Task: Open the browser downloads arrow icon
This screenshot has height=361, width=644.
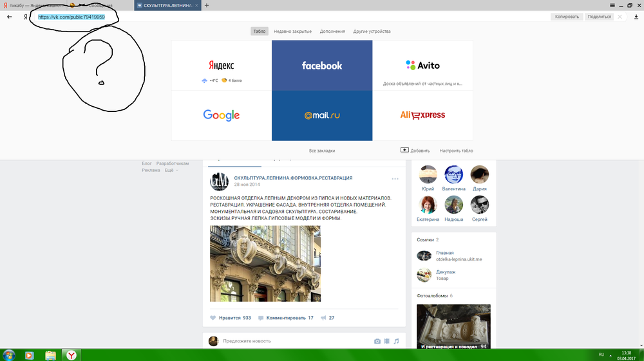Action: pyautogui.click(x=636, y=17)
